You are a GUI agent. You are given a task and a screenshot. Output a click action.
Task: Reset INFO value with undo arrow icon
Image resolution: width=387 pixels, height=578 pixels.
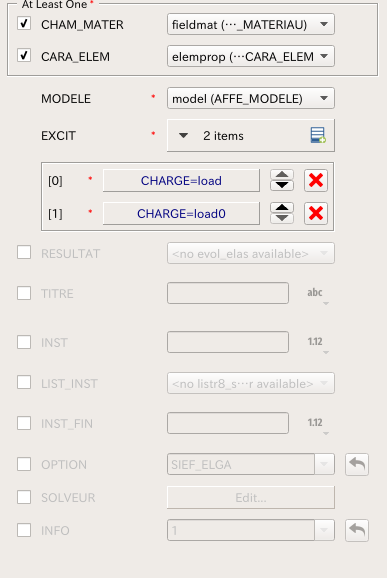tap(357, 530)
